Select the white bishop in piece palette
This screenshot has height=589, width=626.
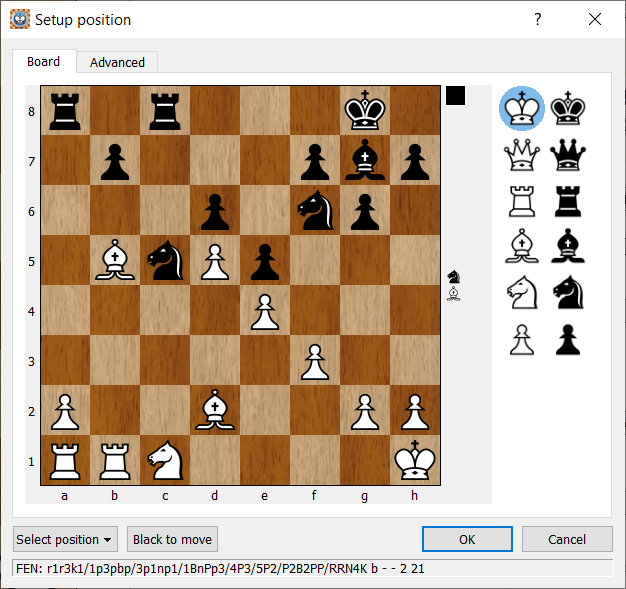click(521, 247)
